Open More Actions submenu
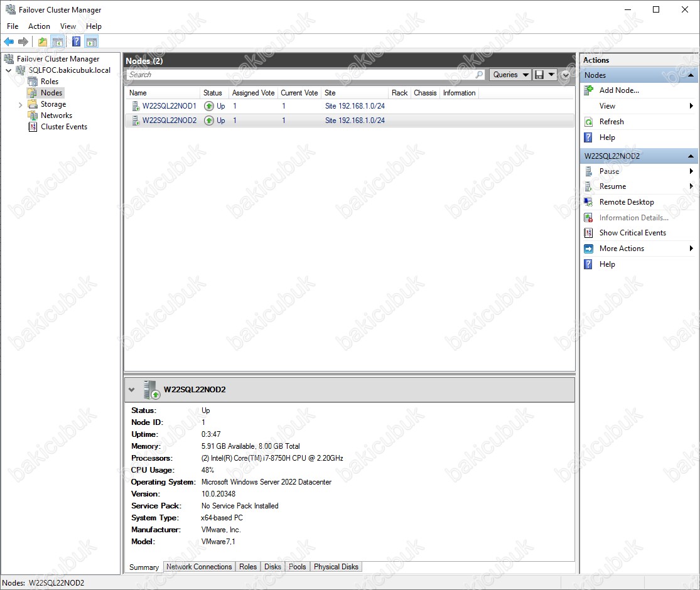The height and width of the screenshot is (590, 700). coord(622,249)
